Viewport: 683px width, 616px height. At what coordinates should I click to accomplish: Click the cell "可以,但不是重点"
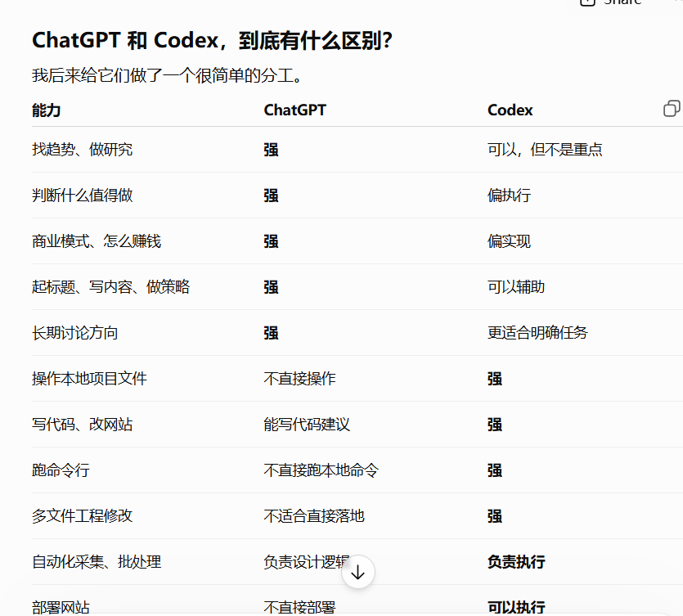click(x=545, y=150)
